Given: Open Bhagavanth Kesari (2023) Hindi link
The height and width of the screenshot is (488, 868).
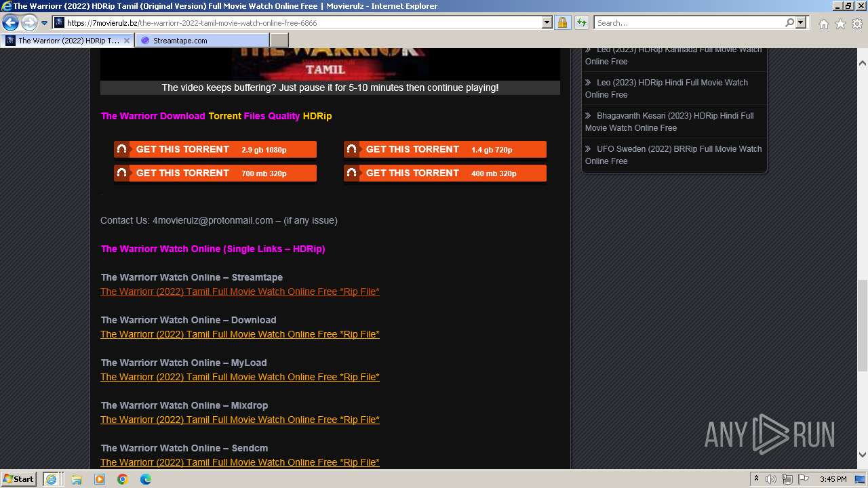Looking at the screenshot, I should (669, 121).
